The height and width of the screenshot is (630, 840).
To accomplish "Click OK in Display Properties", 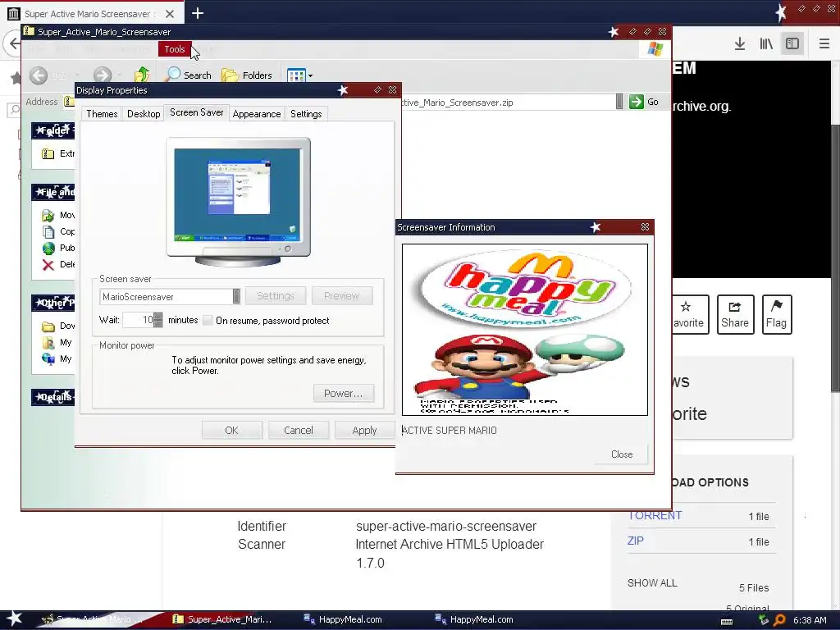I will click(231, 430).
